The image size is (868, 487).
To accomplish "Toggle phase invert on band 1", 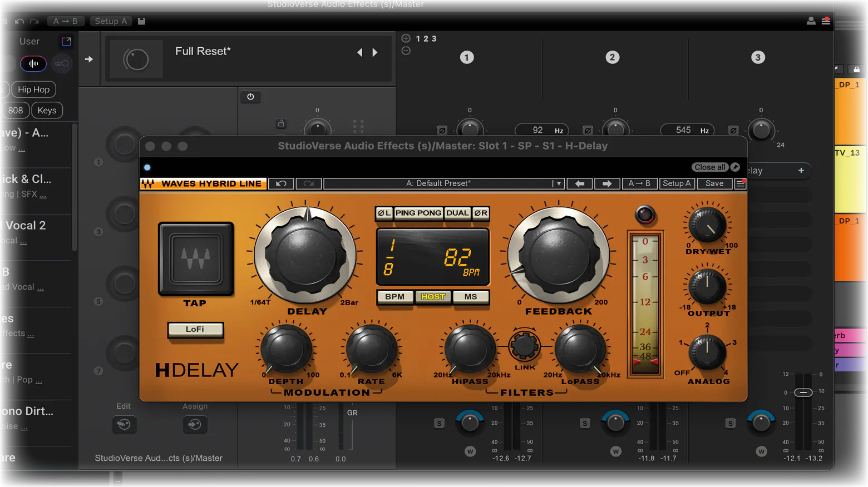I will (442, 131).
